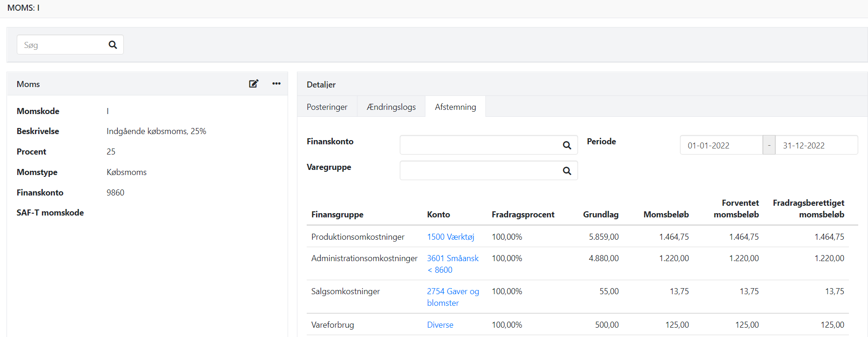
Task: Click the Momsbeløb column header
Action: tap(666, 215)
